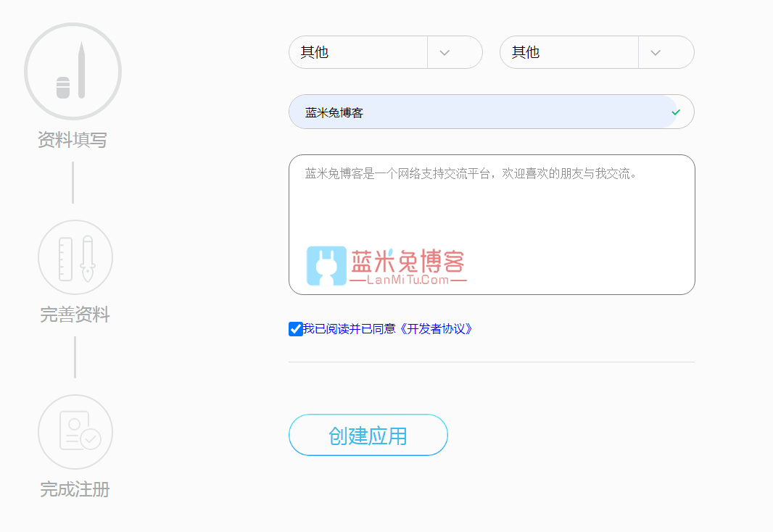Click the pencil-and-eraser 资料填写 step icon
The height and width of the screenshot is (532, 773).
click(x=73, y=72)
